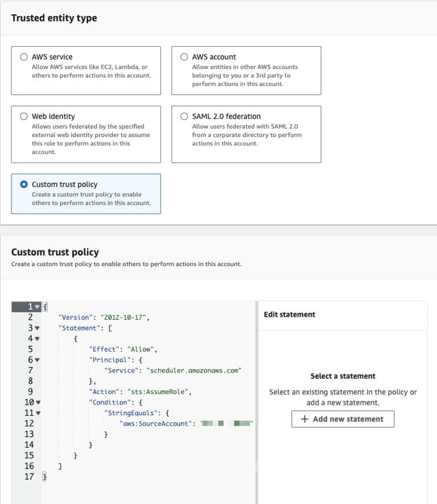Click the Add new statement button
This screenshot has height=504, width=437.
coord(343,419)
